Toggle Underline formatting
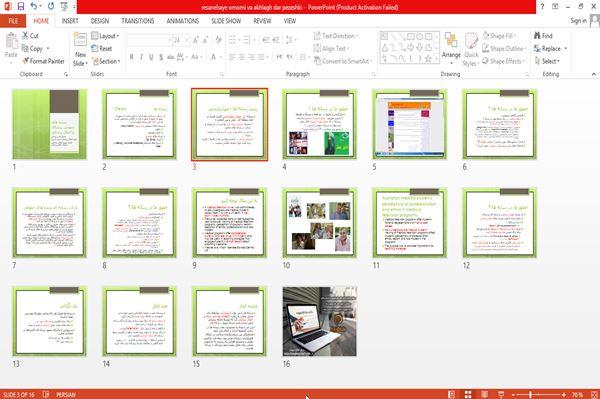The image size is (600, 399). click(151, 57)
